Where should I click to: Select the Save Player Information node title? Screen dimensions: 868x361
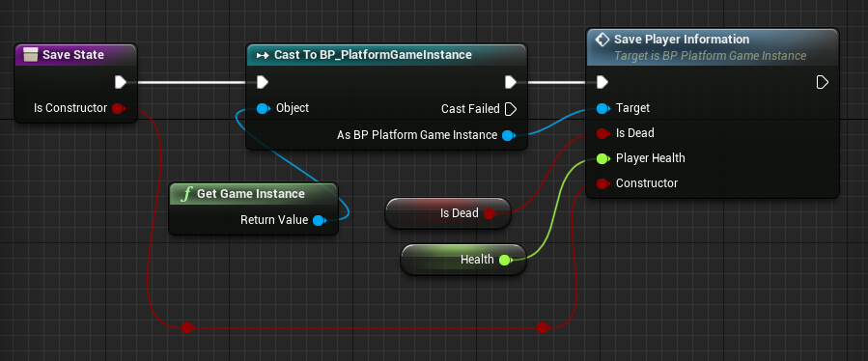682,40
